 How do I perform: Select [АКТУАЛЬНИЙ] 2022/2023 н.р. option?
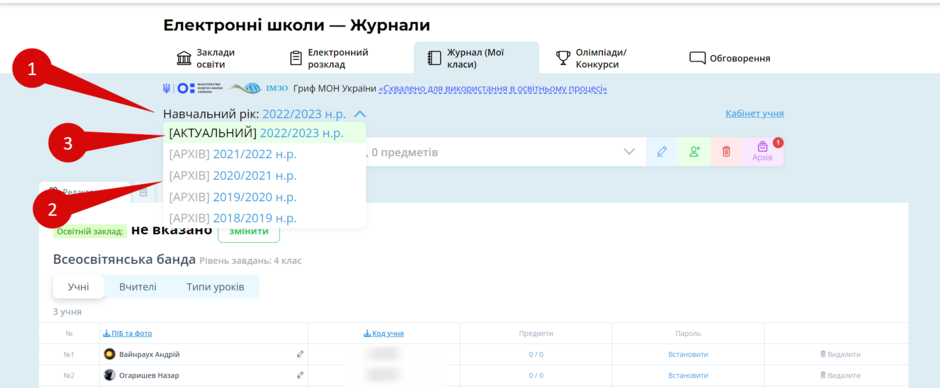(264, 133)
